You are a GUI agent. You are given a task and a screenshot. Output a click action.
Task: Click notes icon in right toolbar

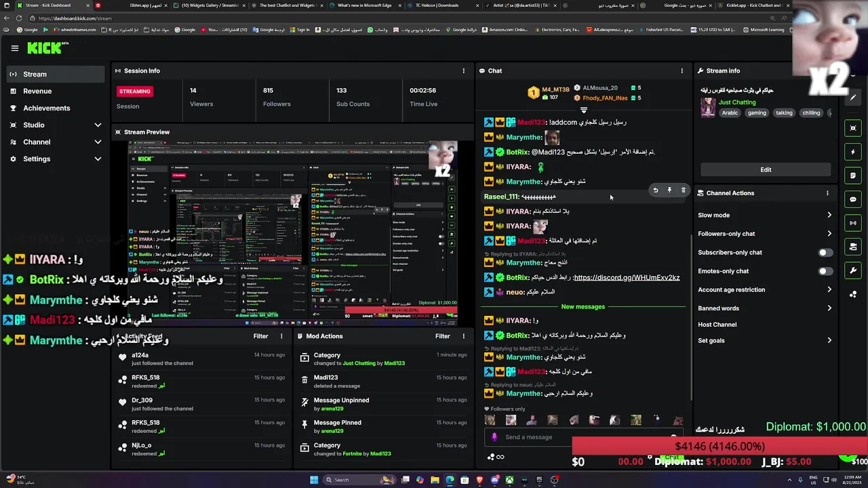click(853, 176)
